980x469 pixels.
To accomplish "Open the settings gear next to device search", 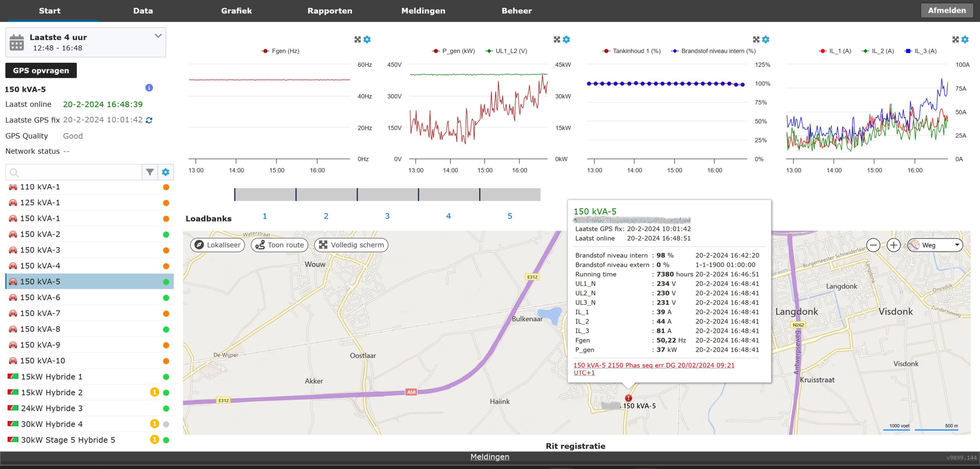I will click(x=166, y=172).
